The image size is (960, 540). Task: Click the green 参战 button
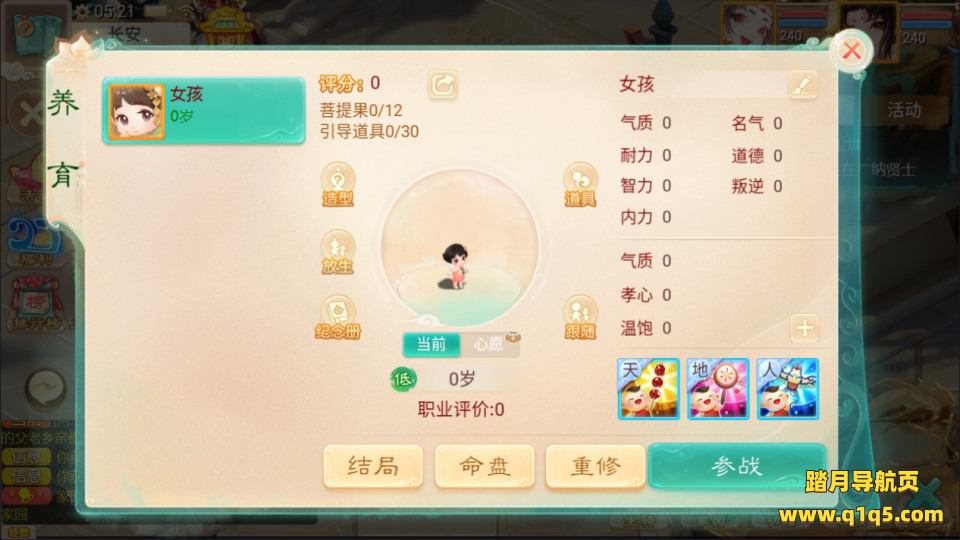point(737,467)
